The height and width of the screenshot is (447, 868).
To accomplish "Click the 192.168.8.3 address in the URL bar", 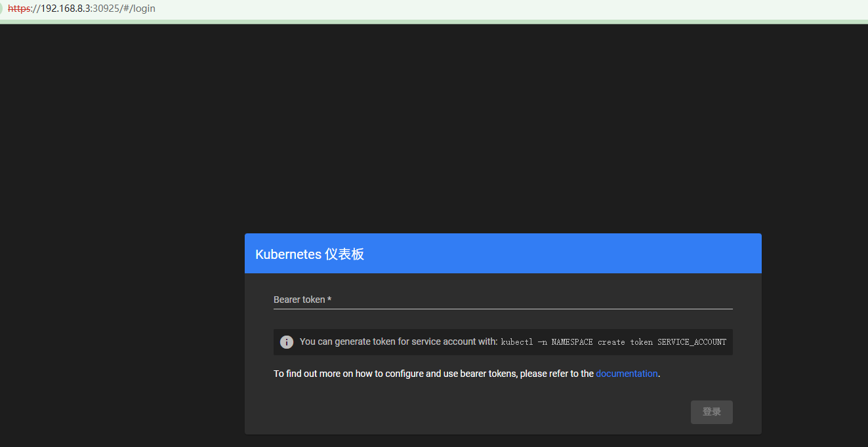I will pos(65,9).
